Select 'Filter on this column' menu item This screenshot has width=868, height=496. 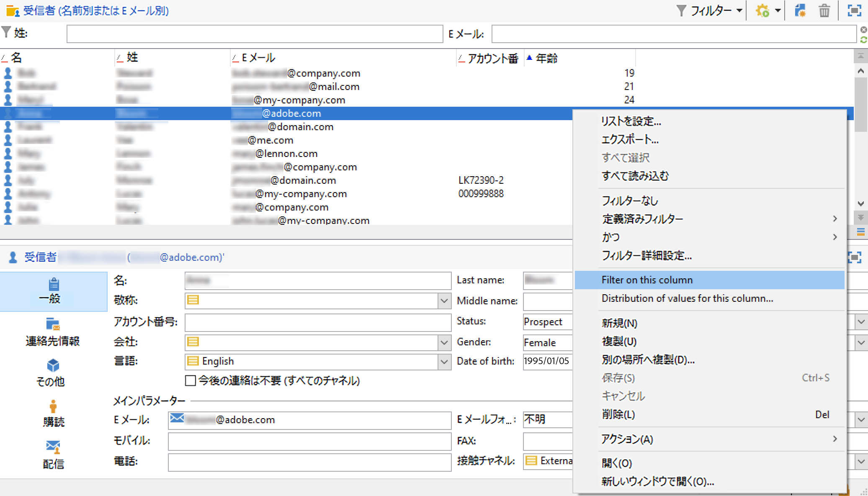pos(647,280)
